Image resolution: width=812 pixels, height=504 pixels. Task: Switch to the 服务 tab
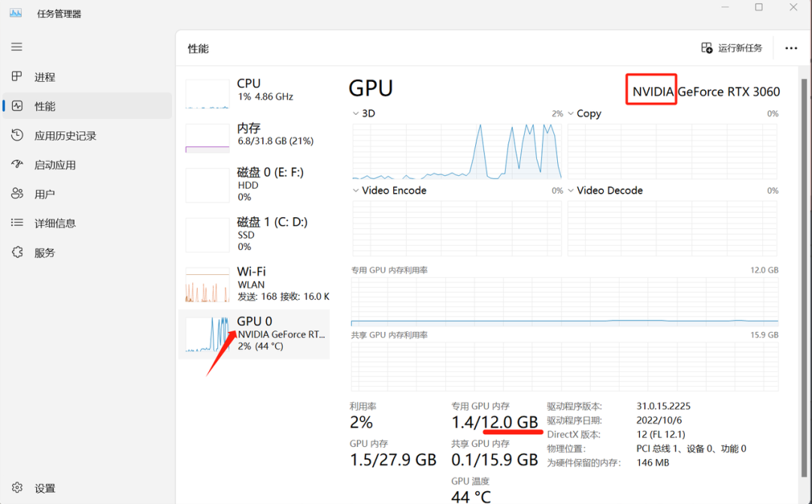coord(87,252)
